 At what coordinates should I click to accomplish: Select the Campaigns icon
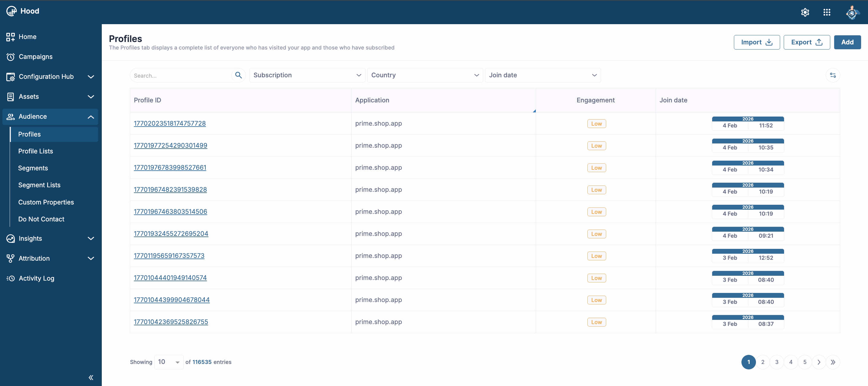point(10,57)
